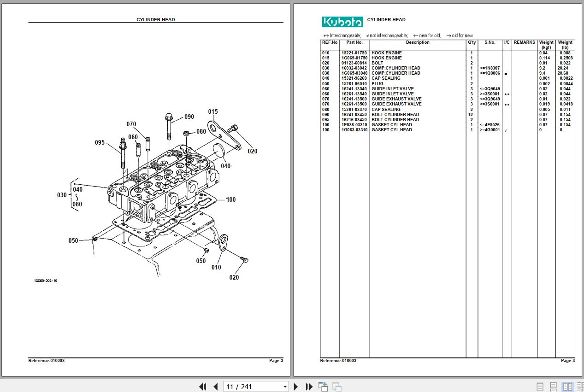Click the go to previous view icon
Screen dimensions: 584x392
click(x=323, y=386)
